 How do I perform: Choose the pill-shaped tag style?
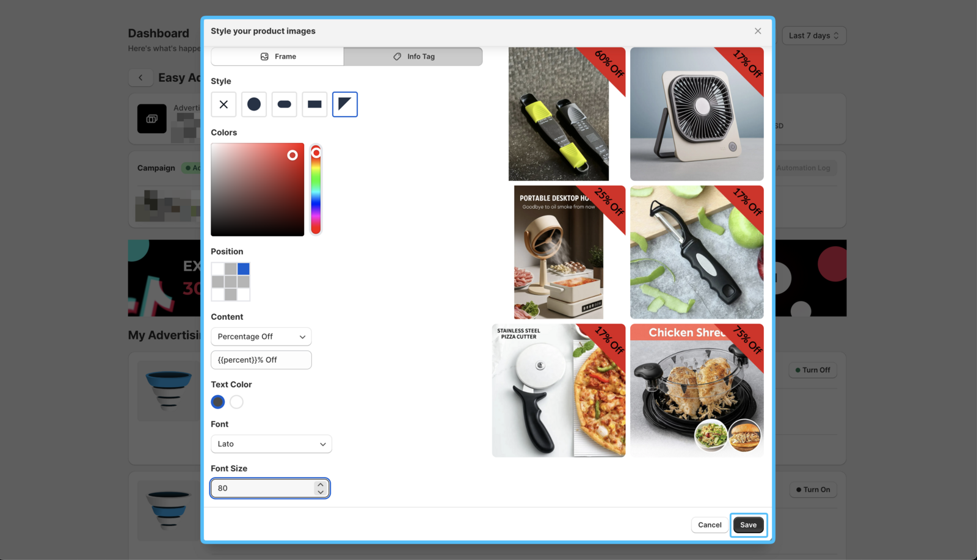(x=284, y=104)
